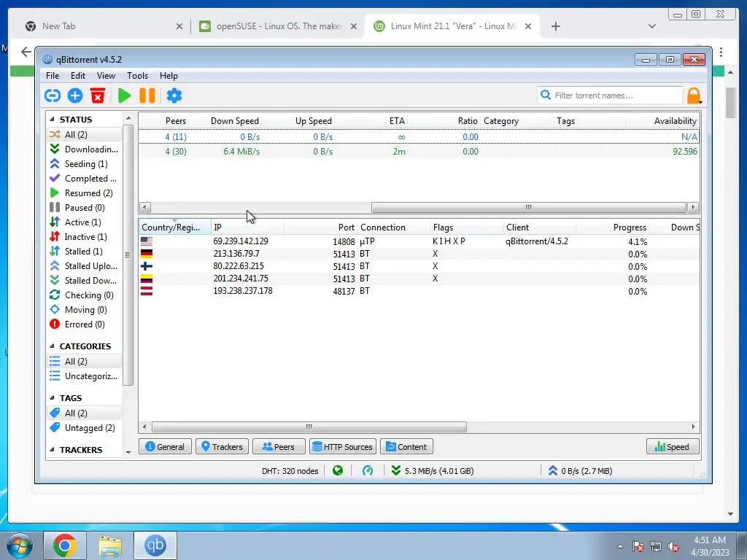Image resolution: width=747 pixels, height=560 pixels.
Task: Open the Tools menu
Action: coord(137,76)
